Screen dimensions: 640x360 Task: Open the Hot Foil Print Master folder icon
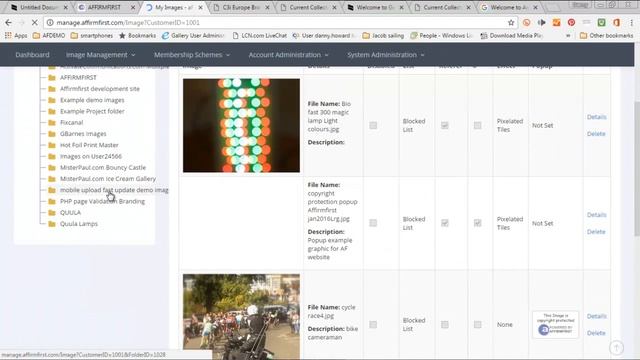click(52, 145)
